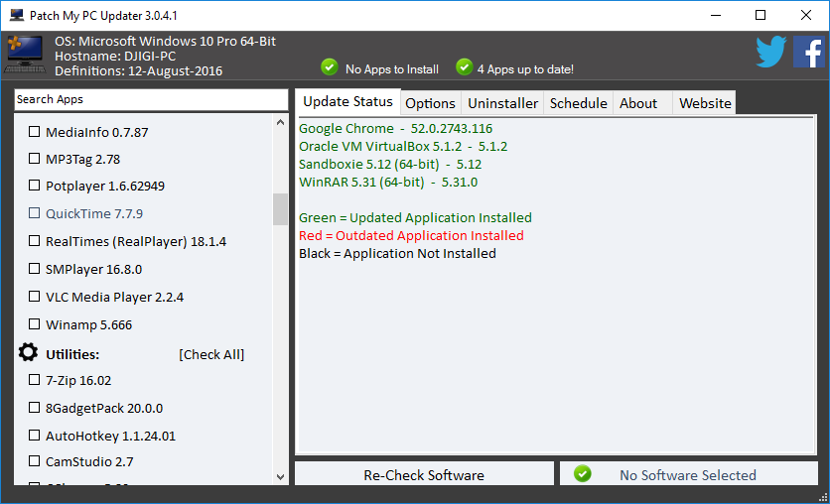
Task: Tick the 8GadgetPack 20.0.0 checkbox
Action: [x=34, y=408]
